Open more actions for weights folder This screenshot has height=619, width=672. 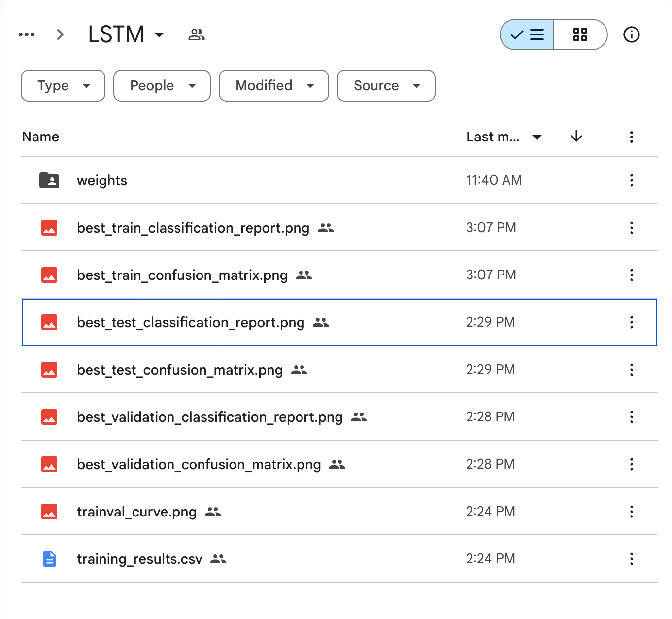pyautogui.click(x=631, y=180)
